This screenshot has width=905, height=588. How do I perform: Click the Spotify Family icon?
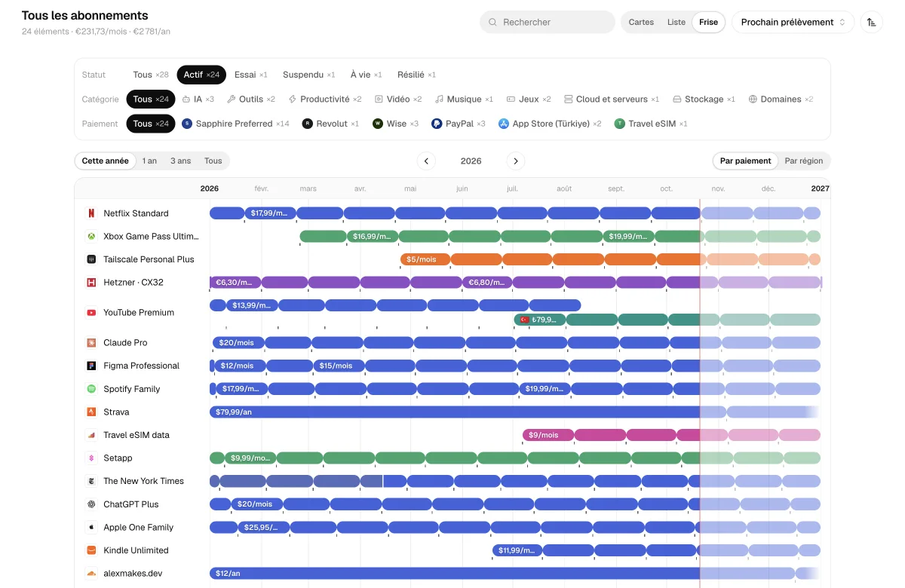[91, 389]
